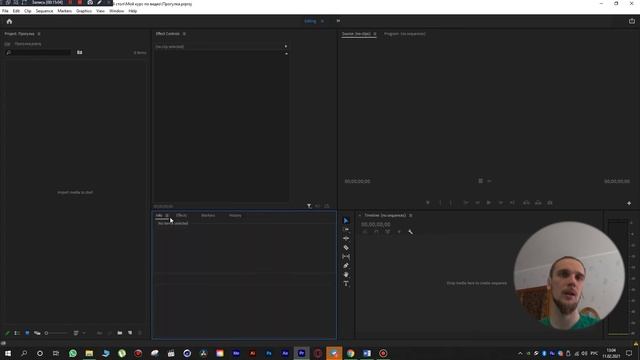The image size is (640, 360).
Task: Open Source monitor panel menu
Action: (375, 34)
